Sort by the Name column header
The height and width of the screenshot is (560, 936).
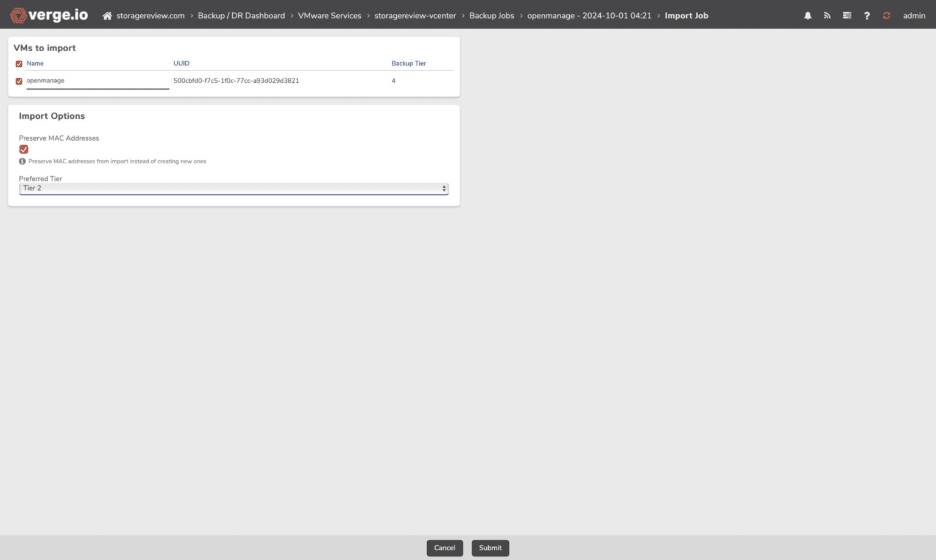point(35,63)
